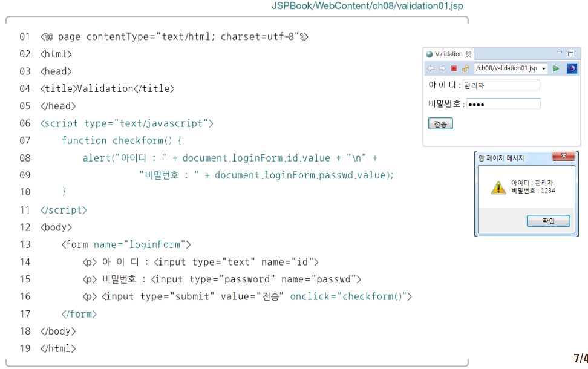
Task: Open the external web browser icon
Action: click(x=572, y=68)
